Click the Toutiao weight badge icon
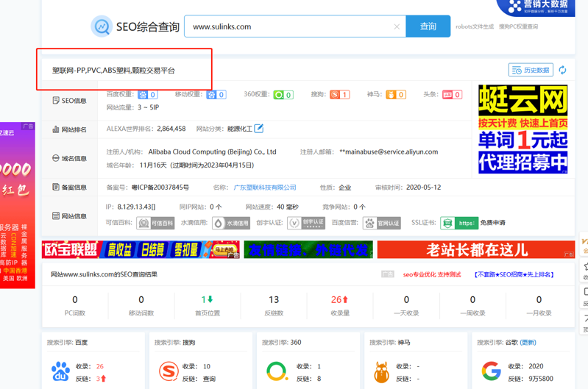The width and height of the screenshot is (588, 389). click(452, 95)
